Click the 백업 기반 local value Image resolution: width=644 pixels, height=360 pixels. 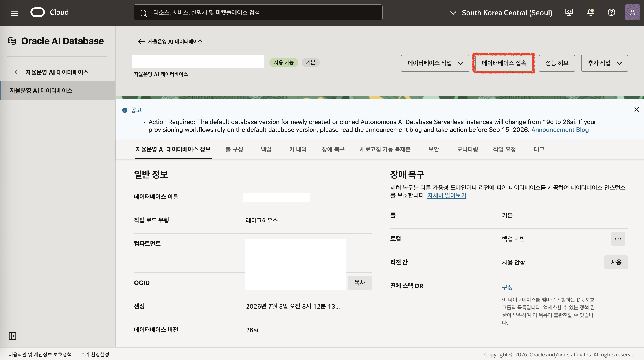tap(513, 239)
